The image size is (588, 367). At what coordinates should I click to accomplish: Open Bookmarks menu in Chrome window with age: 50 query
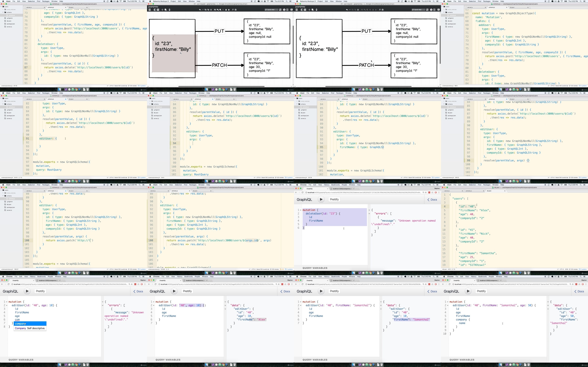click(x=482, y=277)
